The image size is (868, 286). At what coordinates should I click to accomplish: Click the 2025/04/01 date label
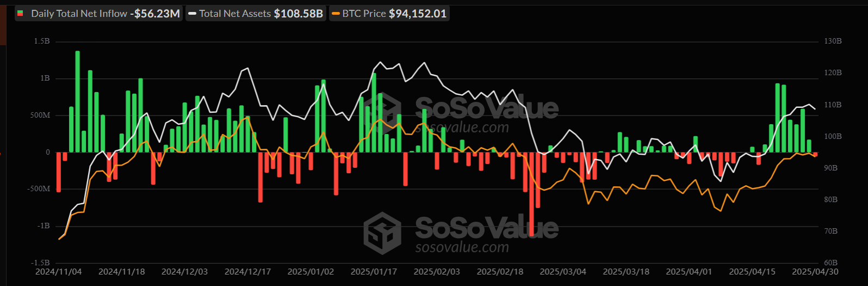pyautogui.click(x=690, y=271)
